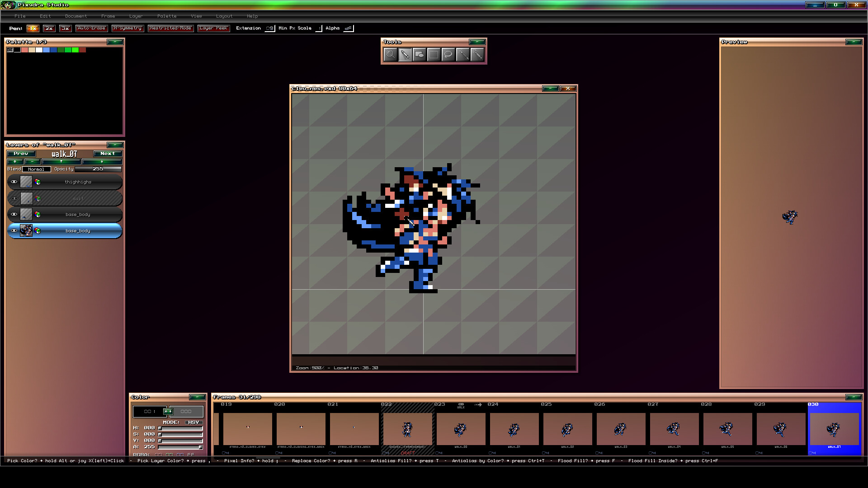This screenshot has height=488, width=868.
Task: Click color cube icon on suit layer
Action: click(x=38, y=198)
